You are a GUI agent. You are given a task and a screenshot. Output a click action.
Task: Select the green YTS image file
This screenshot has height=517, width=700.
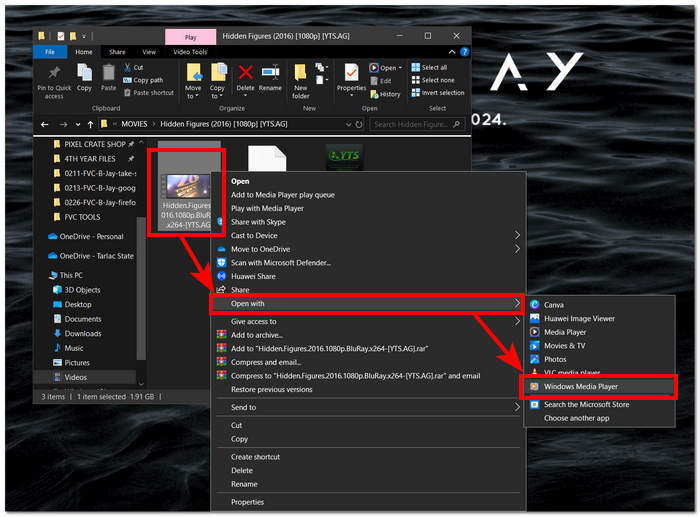click(344, 156)
